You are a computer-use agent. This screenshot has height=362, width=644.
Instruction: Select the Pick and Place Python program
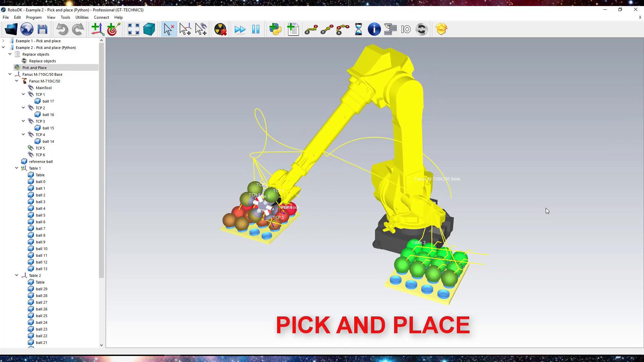[x=34, y=68]
